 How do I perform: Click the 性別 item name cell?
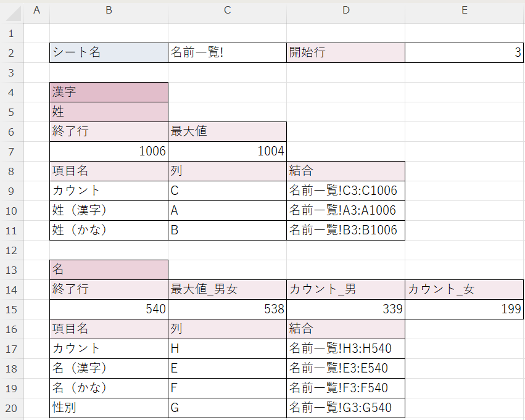click(x=109, y=408)
